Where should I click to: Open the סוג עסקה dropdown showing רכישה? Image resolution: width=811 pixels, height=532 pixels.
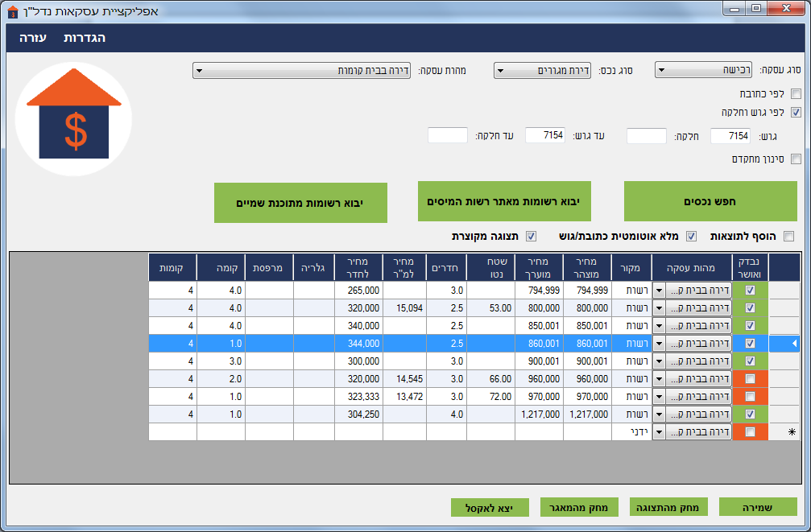(703, 70)
